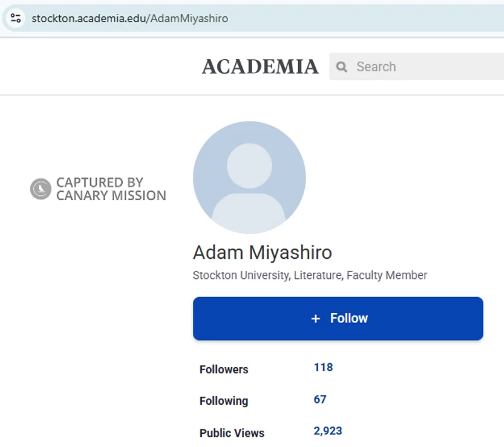Viewport: 504px width, 447px height.
Task: Select the Public Views label
Action: pos(232,433)
